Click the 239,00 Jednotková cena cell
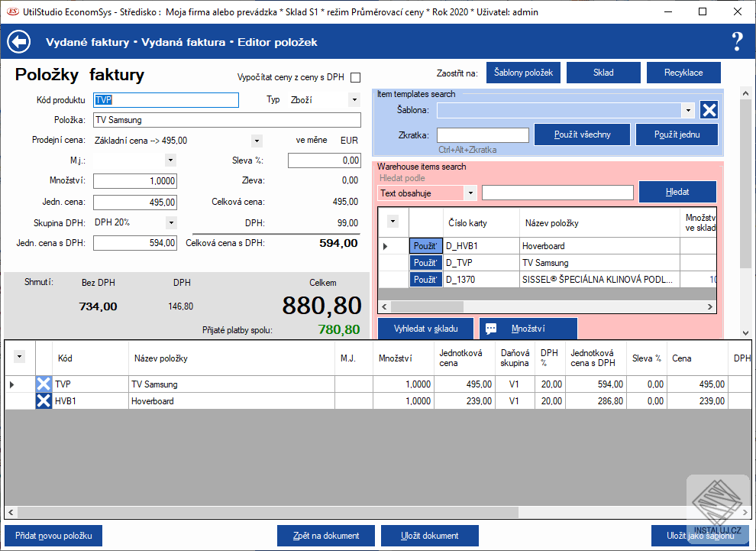This screenshot has height=551, width=756. pyautogui.click(x=464, y=401)
